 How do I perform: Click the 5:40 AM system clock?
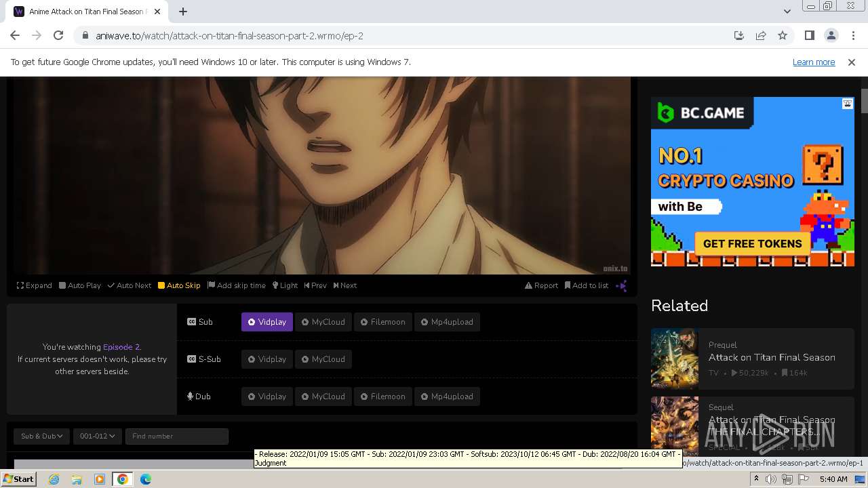[833, 479]
